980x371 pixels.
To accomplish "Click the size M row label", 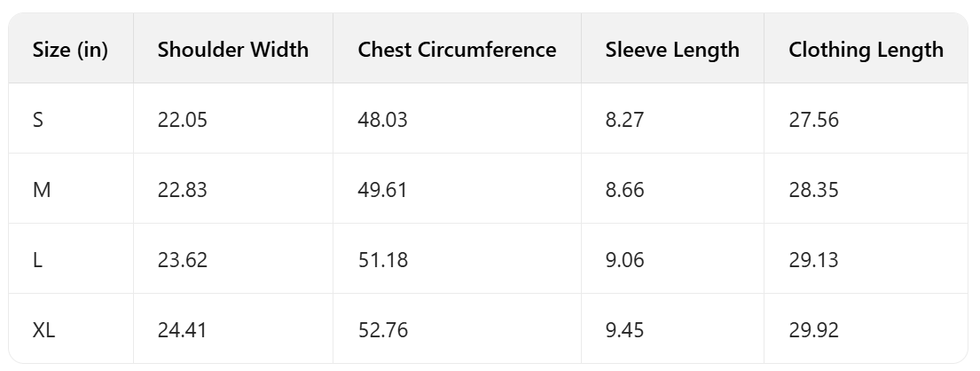I will pos(41,190).
